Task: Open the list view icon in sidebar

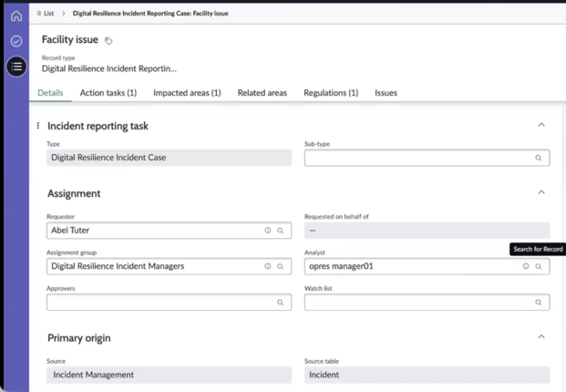Action: 16,67
